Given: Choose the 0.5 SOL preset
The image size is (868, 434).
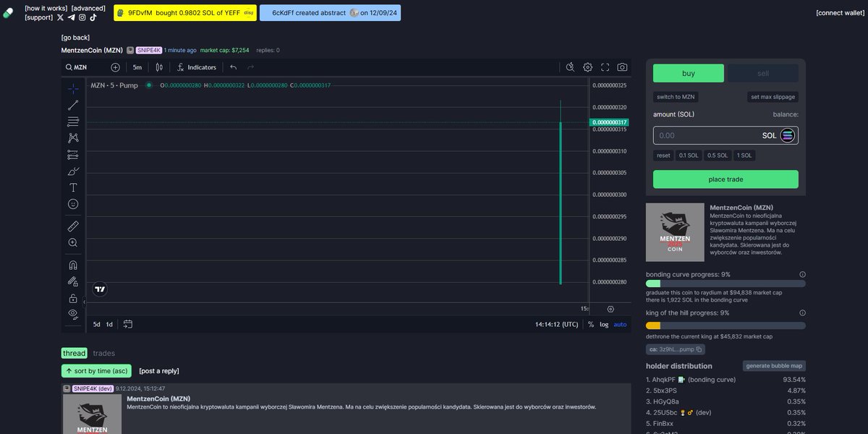Looking at the screenshot, I should tap(718, 156).
